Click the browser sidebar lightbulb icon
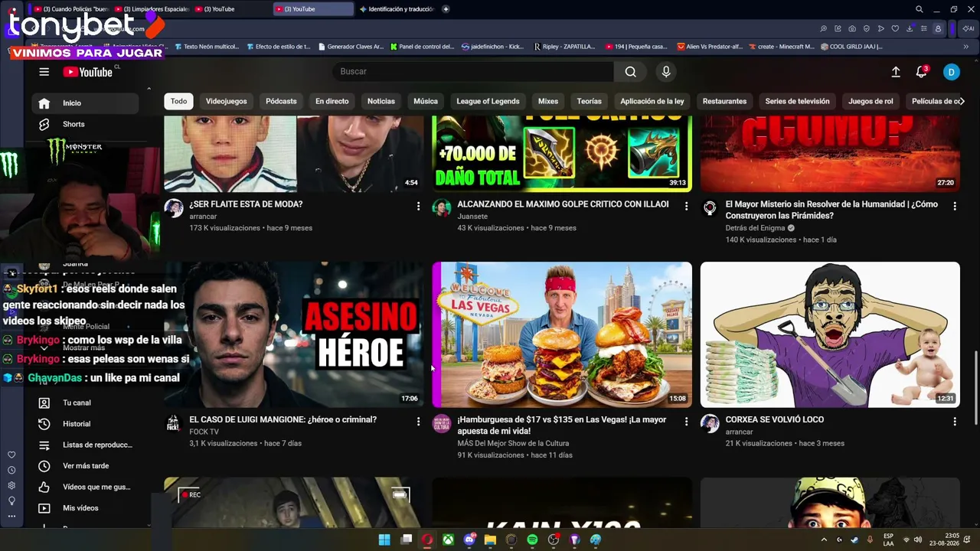This screenshot has width=980, height=551. coord(11,501)
